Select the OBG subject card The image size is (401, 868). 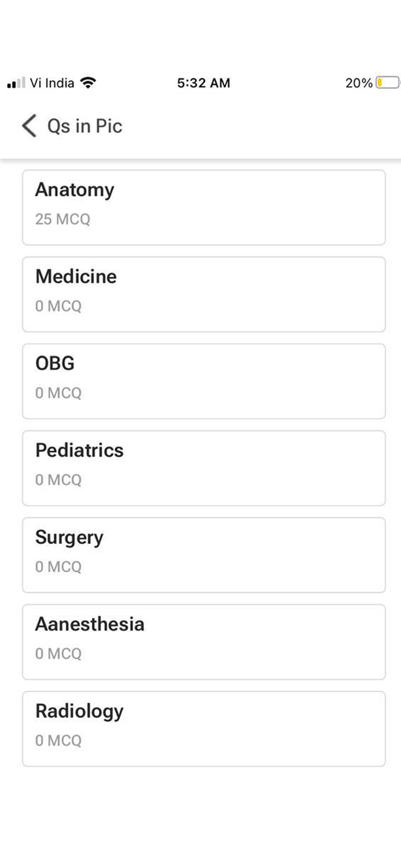point(204,381)
